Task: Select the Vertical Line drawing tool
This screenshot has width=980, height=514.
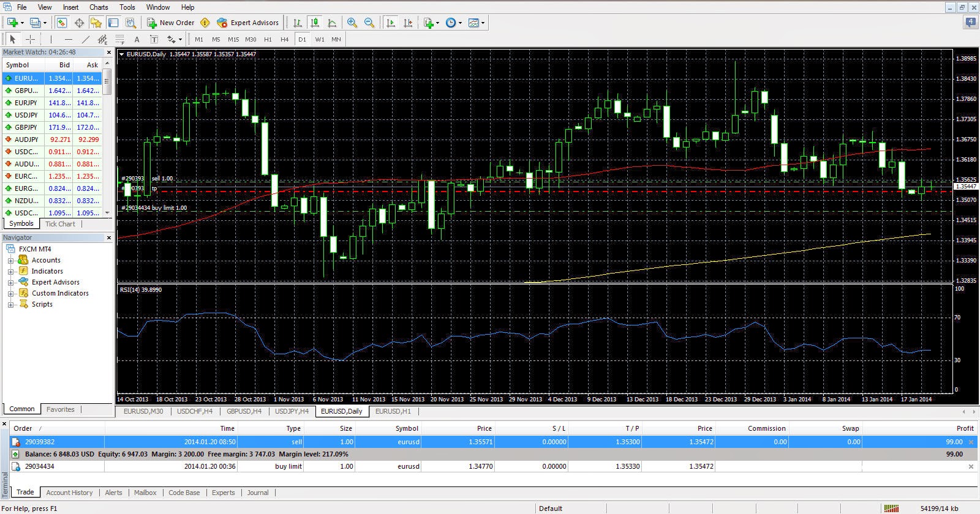Action: [x=51, y=39]
